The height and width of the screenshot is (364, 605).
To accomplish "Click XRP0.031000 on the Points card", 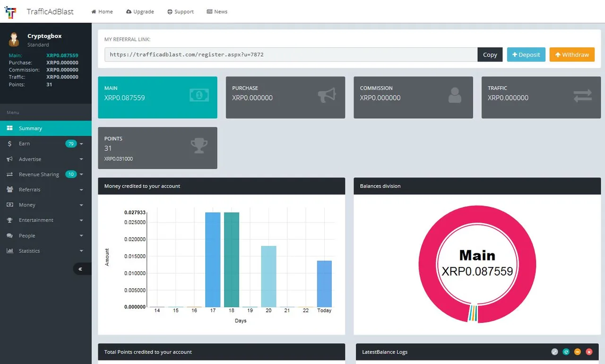I will click(119, 159).
